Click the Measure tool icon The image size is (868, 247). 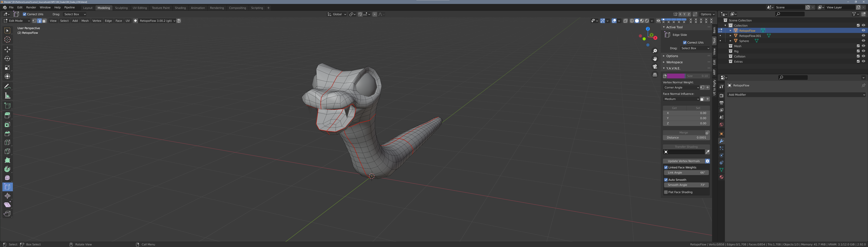[x=7, y=96]
